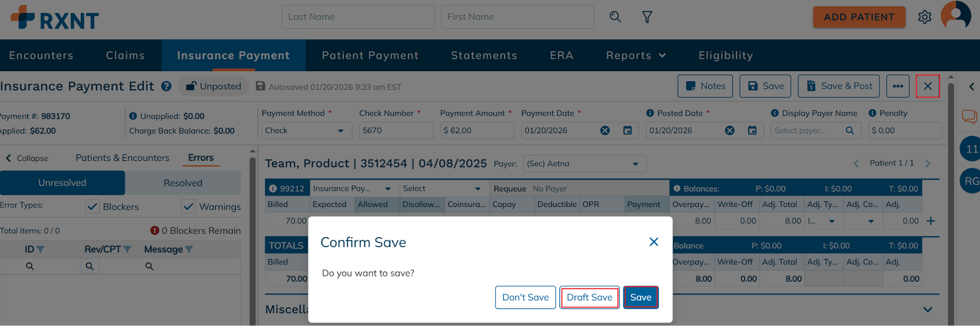
Task: Click the three-dots more options button
Action: click(x=898, y=86)
